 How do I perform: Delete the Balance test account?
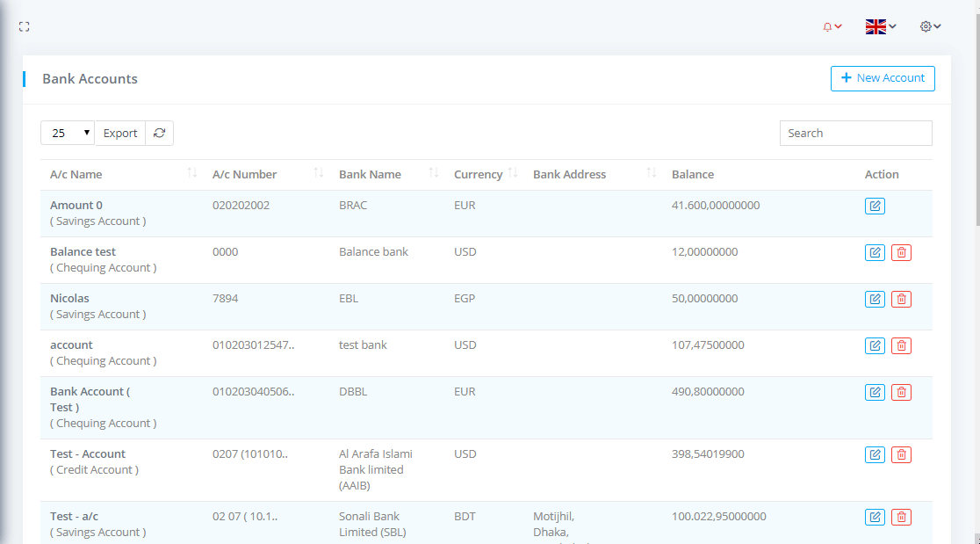[x=901, y=253]
